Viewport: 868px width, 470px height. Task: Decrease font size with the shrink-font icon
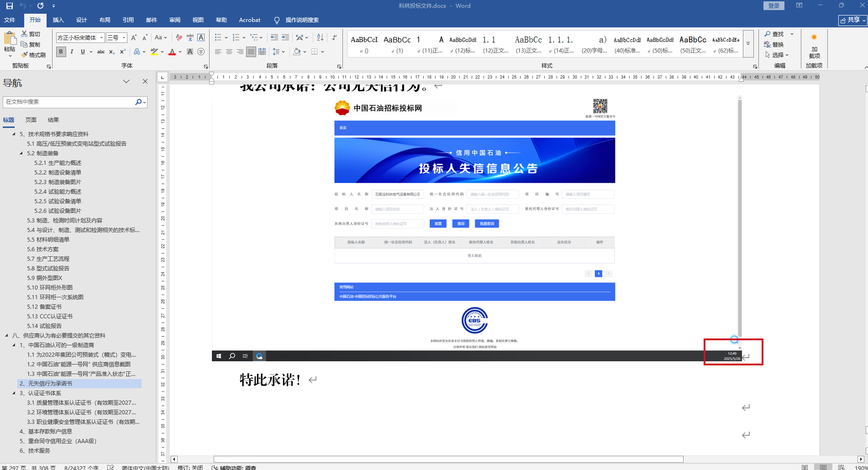click(145, 38)
